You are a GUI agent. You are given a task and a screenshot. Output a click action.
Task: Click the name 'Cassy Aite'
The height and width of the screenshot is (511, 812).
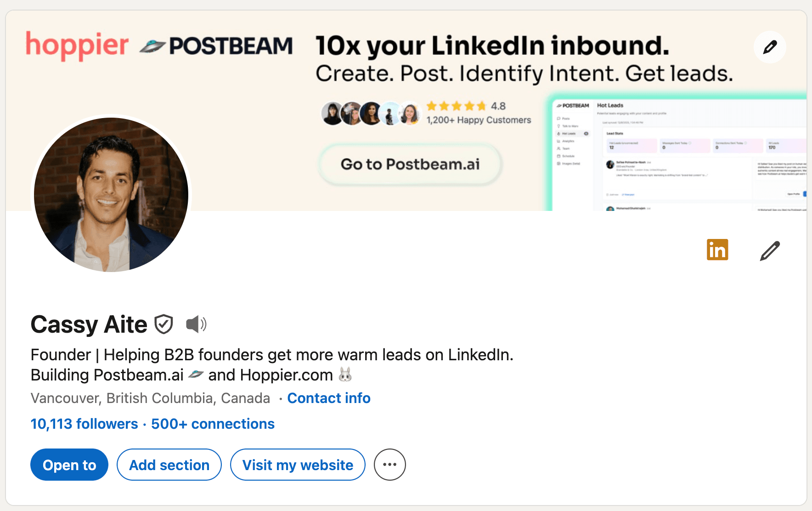(89, 324)
